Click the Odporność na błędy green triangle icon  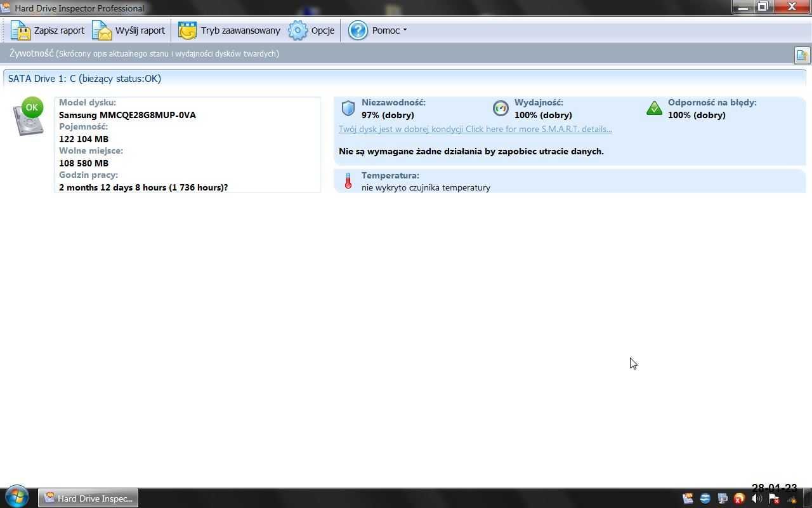pos(654,109)
